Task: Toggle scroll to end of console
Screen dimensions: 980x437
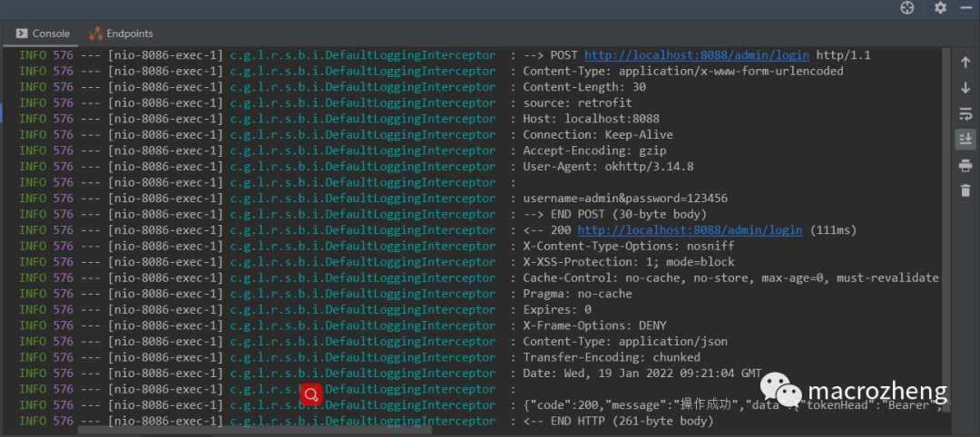Action: point(965,140)
